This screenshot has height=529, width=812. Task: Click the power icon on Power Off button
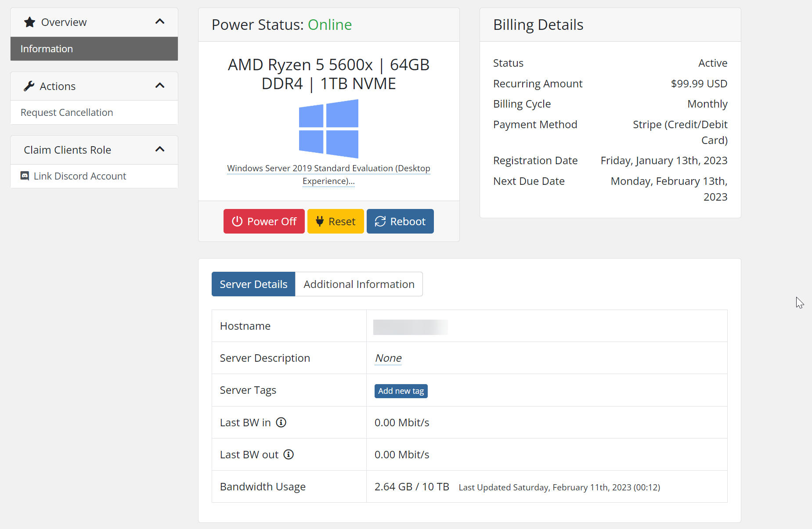(237, 221)
